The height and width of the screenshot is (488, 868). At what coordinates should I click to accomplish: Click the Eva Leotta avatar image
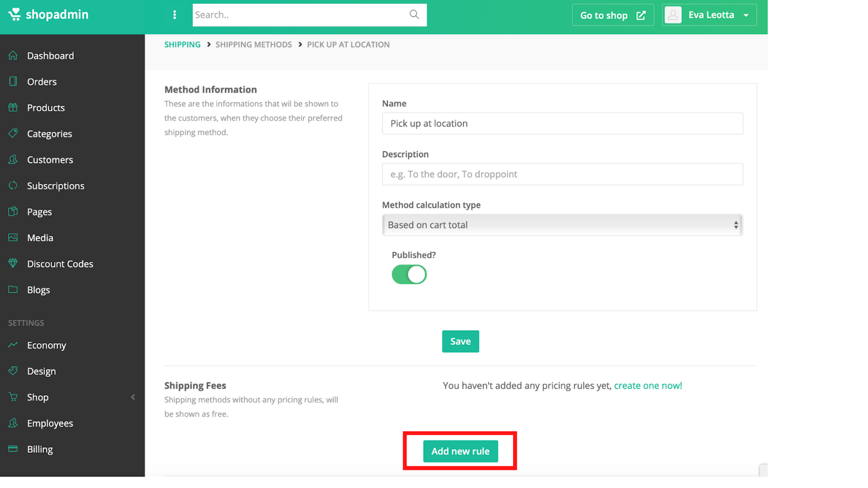(x=673, y=15)
